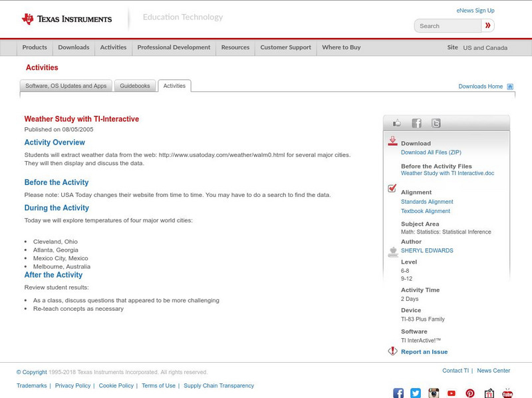The width and height of the screenshot is (532, 398).
Task: Click the Cleveland, Ohio list item
Action: 55,242
